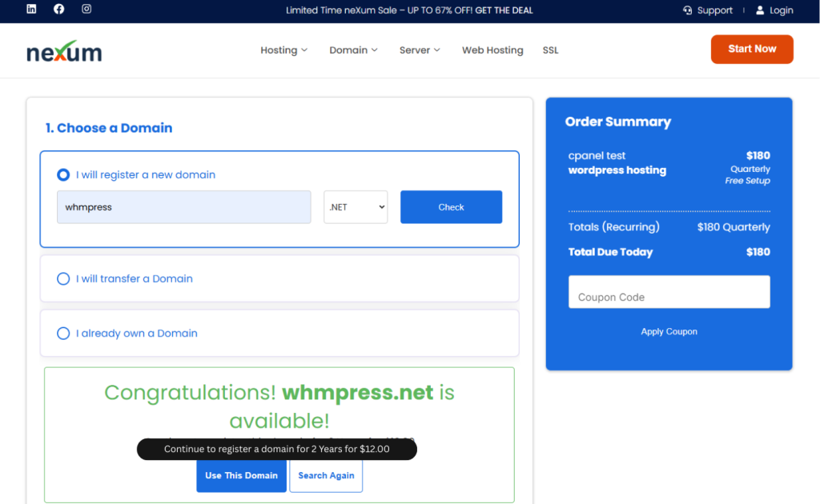Click the Support headset icon

[687, 10]
